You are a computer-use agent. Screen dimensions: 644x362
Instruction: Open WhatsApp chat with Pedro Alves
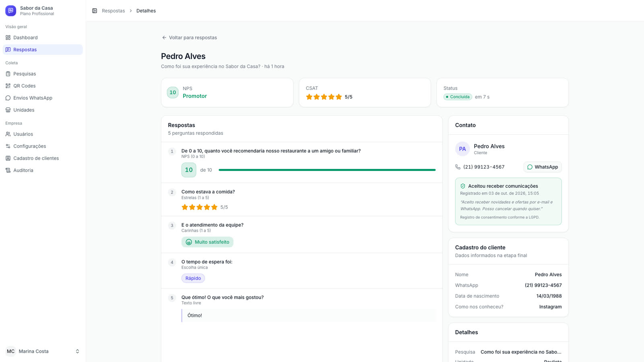(543, 167)
